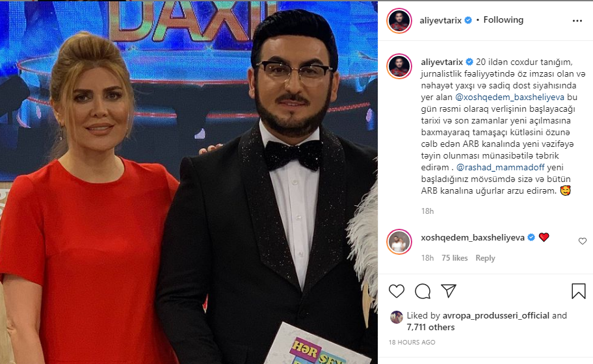Open aliyevtarix profile picture in header
The image size is (593, 364).
point(399,21)
